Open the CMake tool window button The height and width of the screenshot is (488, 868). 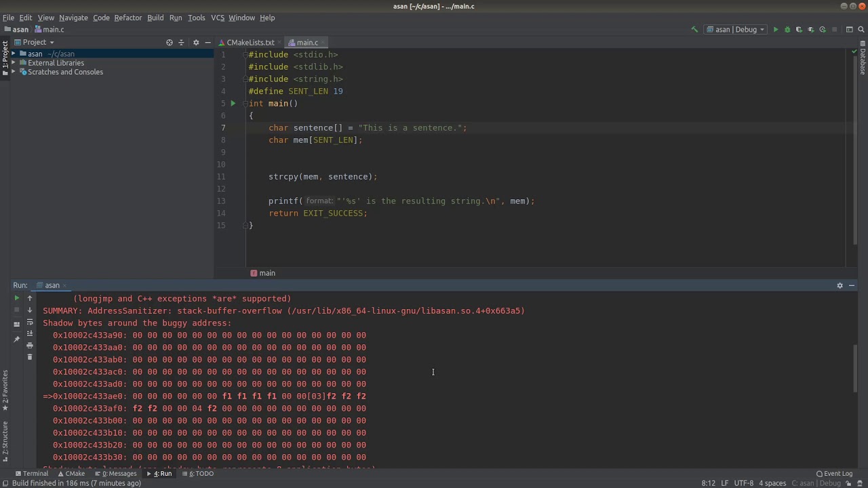(71, 474)
